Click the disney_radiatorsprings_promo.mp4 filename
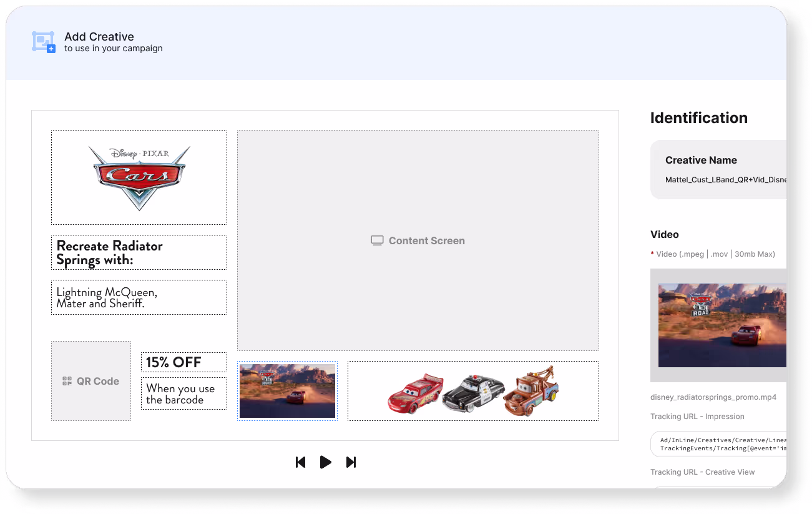Image resolution: width=812 pixels, height=514 pixels. 713,397
